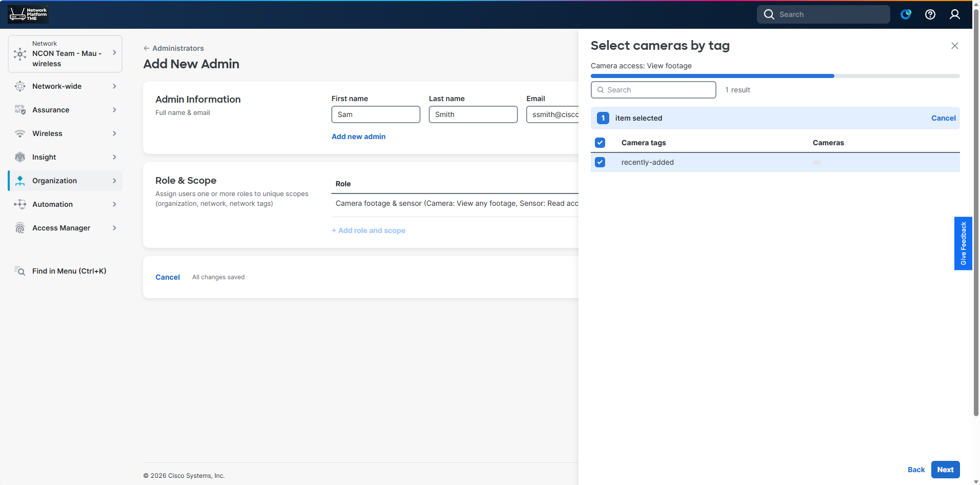980x485 pixels.
Task: Click the Network-wide globe icon
Action: click(20, 86)
